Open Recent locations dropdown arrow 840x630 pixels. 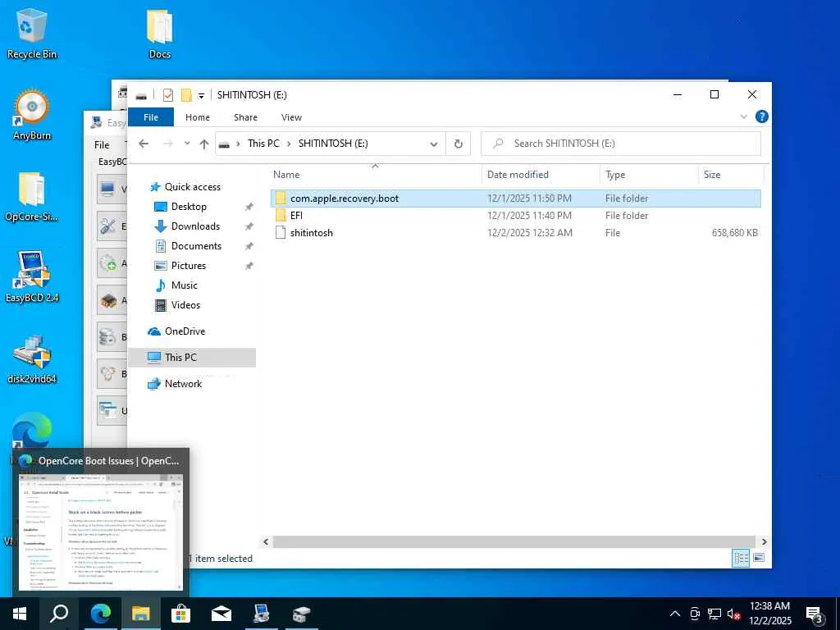pyautogui.click(x=187, y=144)
